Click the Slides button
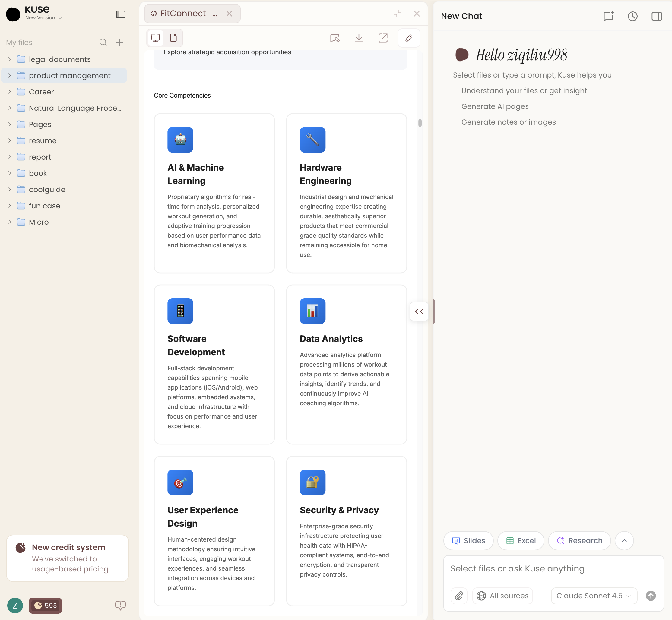672x620 pixels. (468, 540)
